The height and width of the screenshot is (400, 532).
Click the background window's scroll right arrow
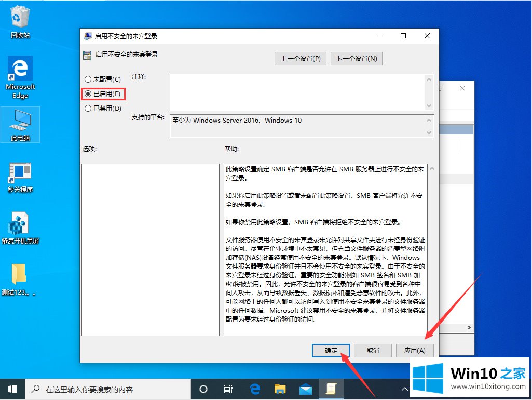(x=469, y=328)
